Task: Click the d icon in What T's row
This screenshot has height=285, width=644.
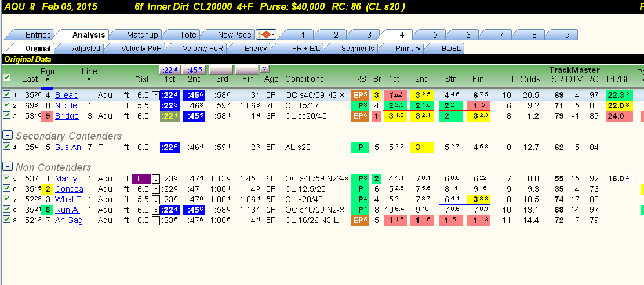Action: 156,199
